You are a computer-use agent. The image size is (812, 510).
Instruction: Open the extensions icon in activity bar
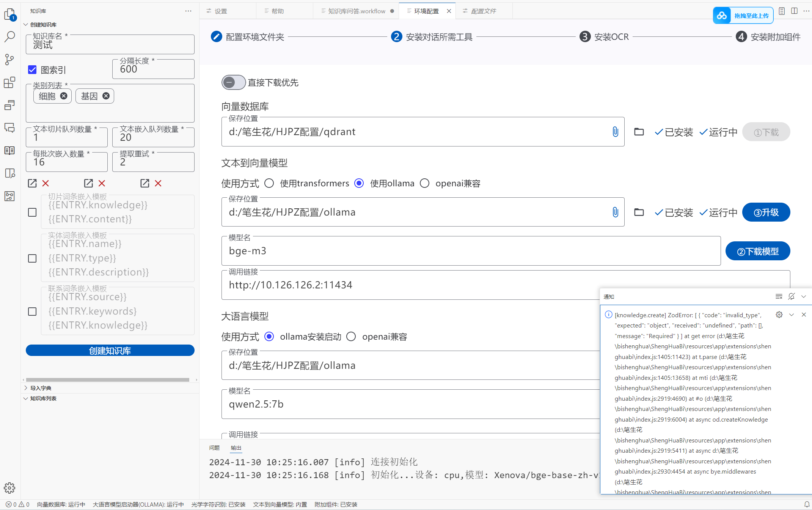click(x=9, y=82)
